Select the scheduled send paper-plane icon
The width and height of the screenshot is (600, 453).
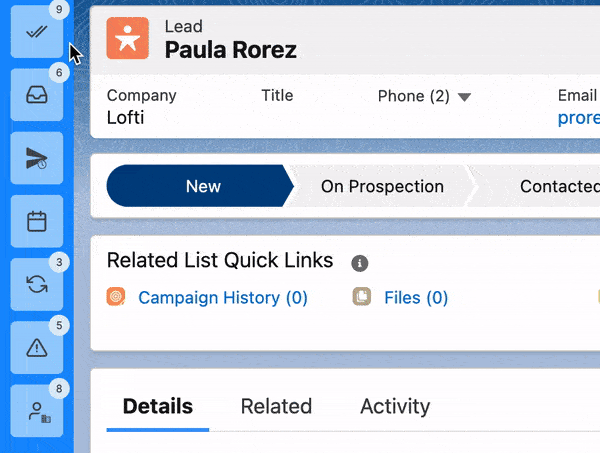point(37,158)
